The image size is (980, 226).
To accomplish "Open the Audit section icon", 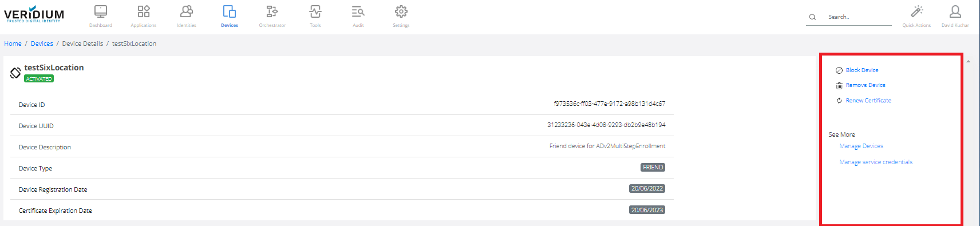I will pyautogui.click(x=358, y=11).
